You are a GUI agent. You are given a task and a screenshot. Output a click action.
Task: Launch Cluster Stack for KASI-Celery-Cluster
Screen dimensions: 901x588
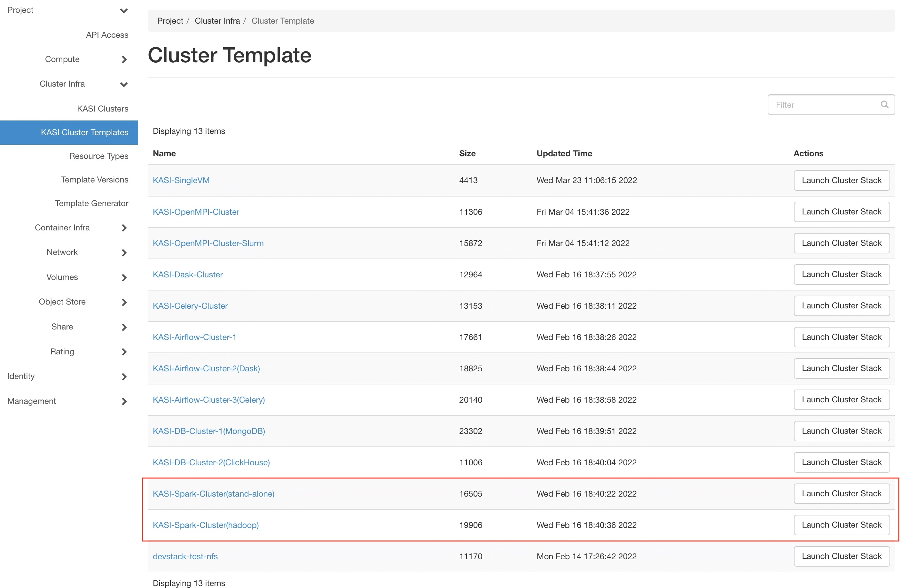[842, 306]
